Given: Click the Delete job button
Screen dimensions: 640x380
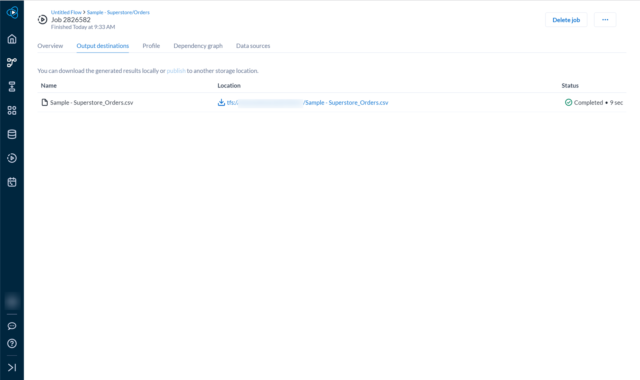Looking at the screenshot, I should (566, 20).
